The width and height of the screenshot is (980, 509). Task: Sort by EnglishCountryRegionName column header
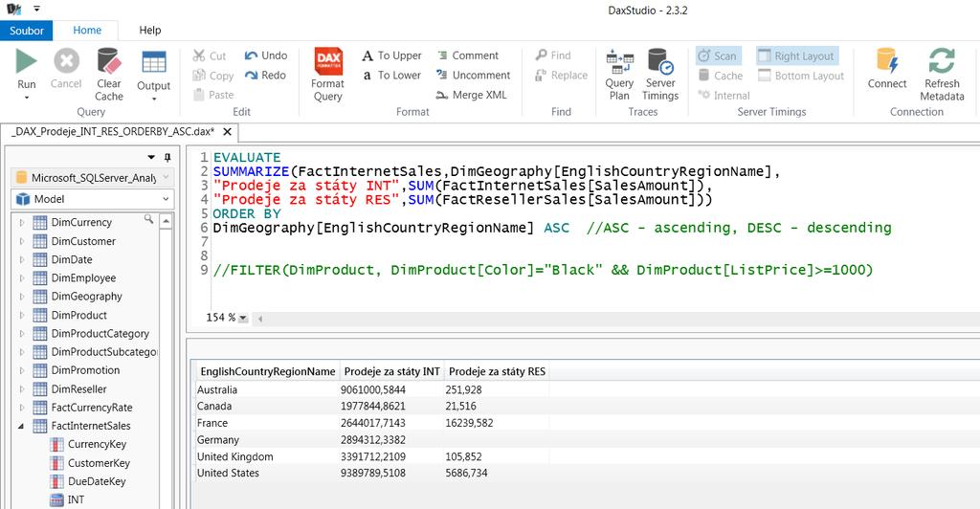pos(268,371)
